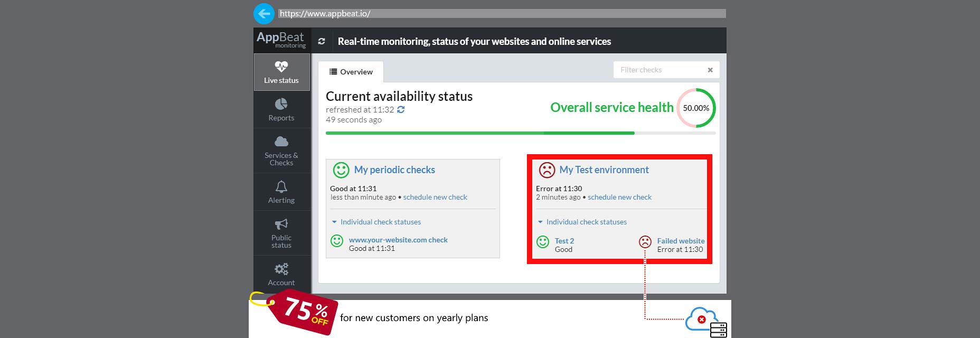This screenshot has height=338, width=980.
Task: Open My Test environment link
Action: (x=604, y=170)
